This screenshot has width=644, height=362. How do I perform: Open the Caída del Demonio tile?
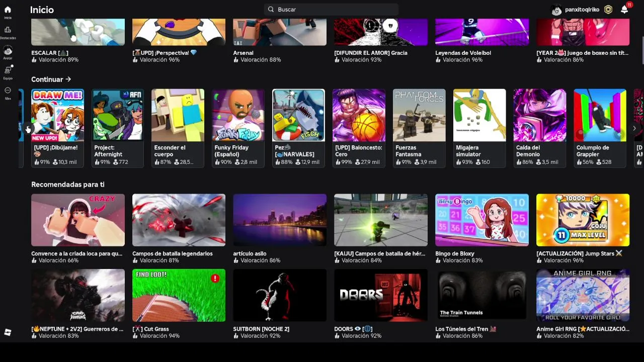point(540,128)
